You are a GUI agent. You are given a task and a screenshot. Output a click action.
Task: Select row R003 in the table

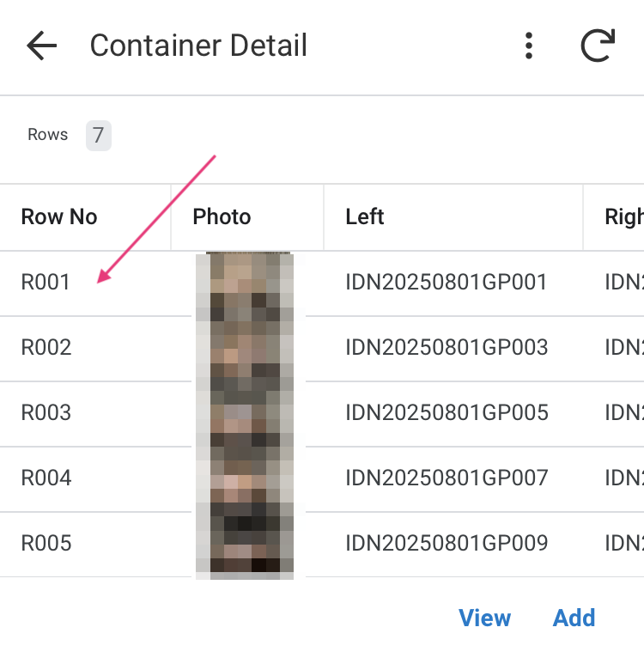(322, 414)
